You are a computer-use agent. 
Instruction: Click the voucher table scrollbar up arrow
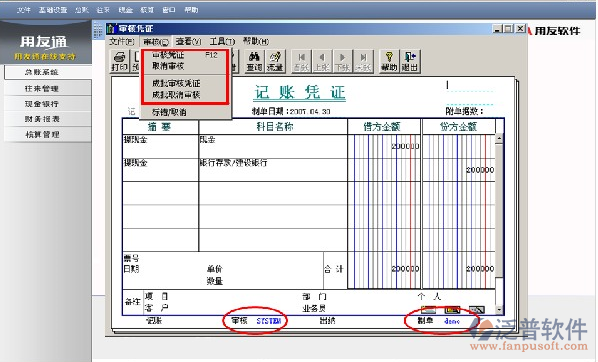click(499, 138)
